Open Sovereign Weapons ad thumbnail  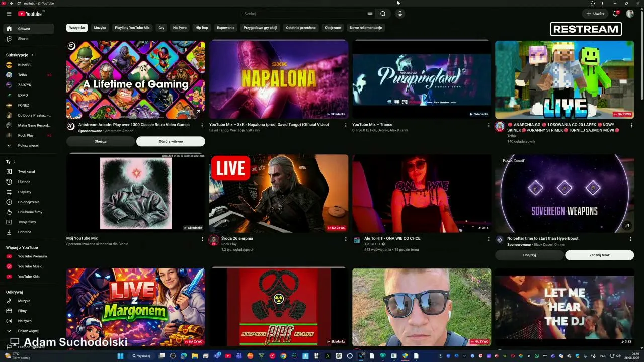pyautogui.click(x=565, y=194)
